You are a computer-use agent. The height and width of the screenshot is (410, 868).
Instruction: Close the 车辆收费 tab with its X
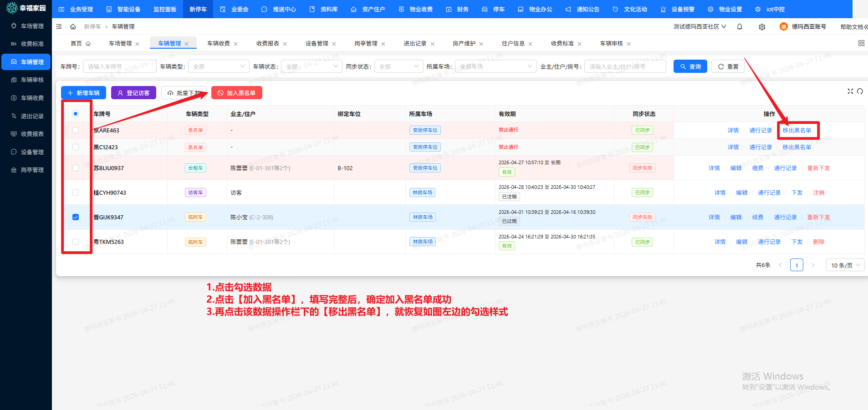(x=236, y=44)
